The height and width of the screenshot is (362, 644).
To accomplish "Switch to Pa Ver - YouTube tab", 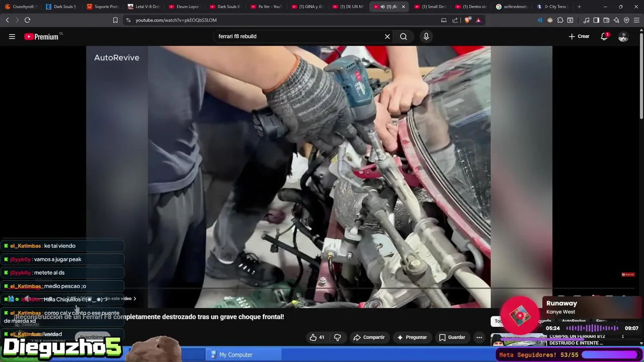I will [x=266, y=7].
